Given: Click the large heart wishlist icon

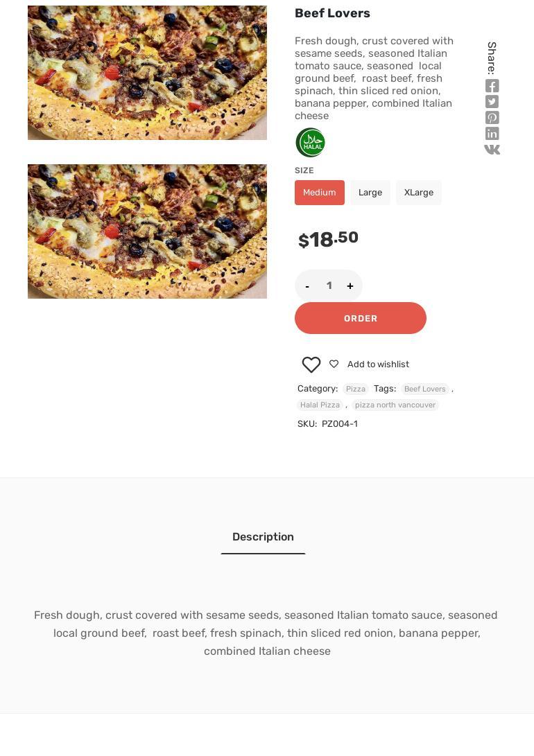Looking at the screenshot, I should click(x=311, y=364).
